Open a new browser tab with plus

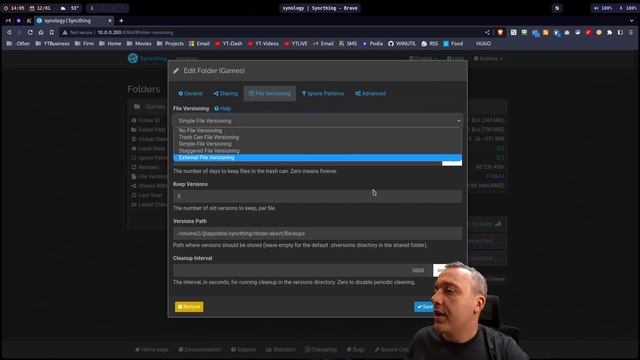click(121, 20)
